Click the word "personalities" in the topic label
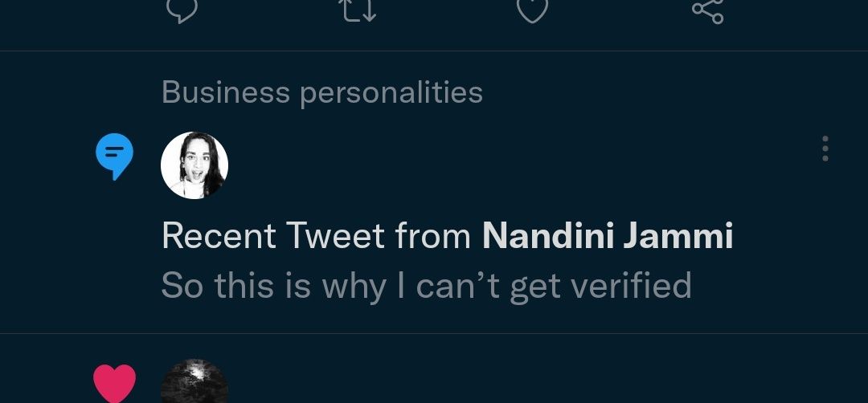 point(391,93)
